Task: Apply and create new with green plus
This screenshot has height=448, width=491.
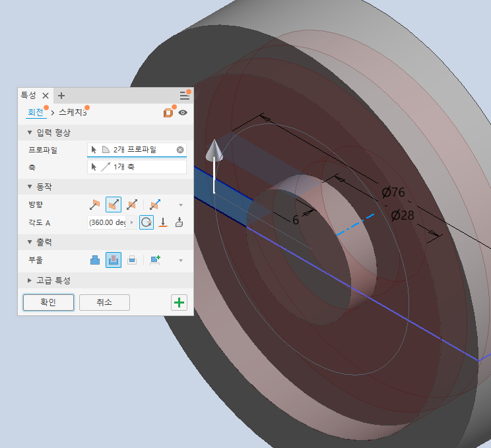Action: (x=179, y=302)
